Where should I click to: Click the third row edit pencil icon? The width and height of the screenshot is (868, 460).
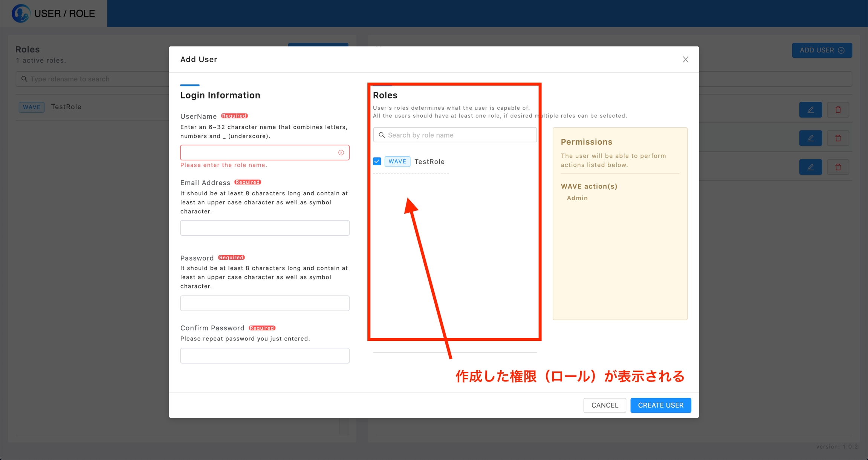810,167
